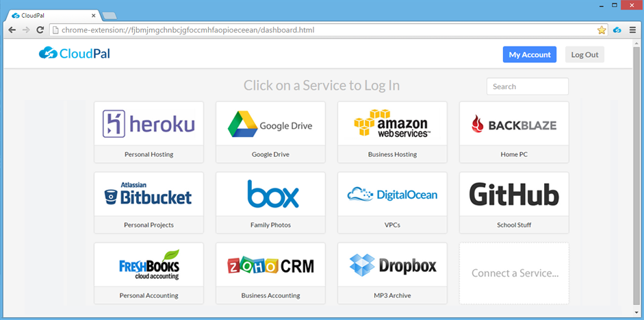Open a new browser tab

(110, 16)
